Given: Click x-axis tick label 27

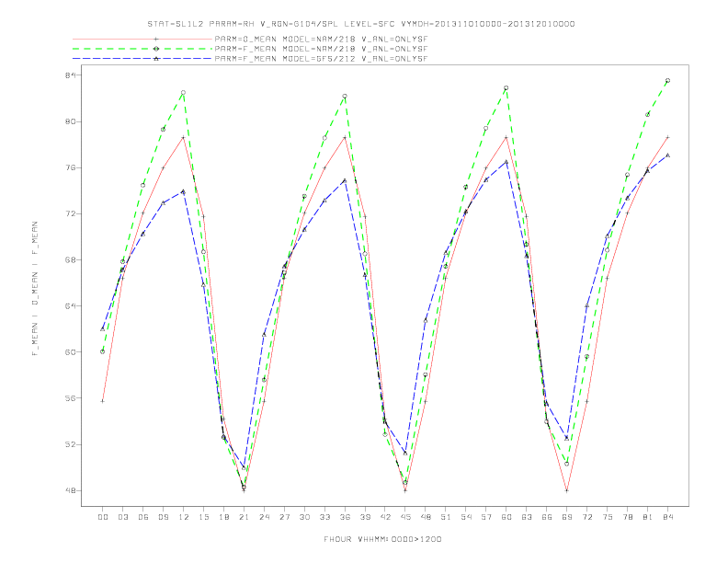Looking at the screenshot, I should 284,517.
